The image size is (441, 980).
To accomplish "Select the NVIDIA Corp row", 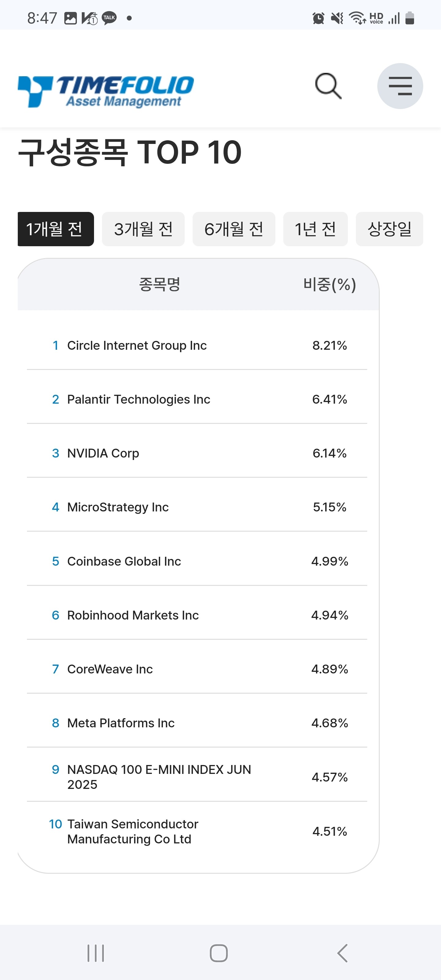I will tap(103, 453).
